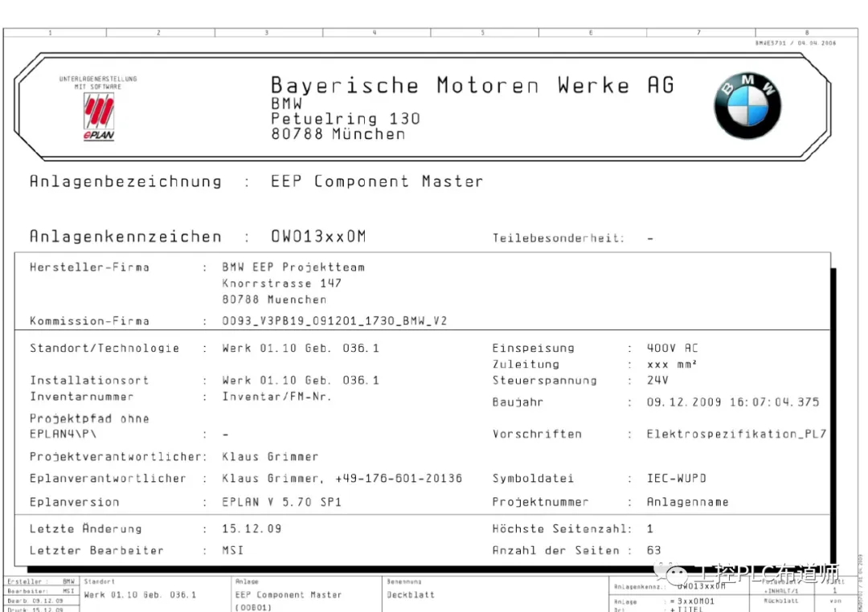
Task: Select the value "xxx mm²"
Action: click(x=672, y=364)
